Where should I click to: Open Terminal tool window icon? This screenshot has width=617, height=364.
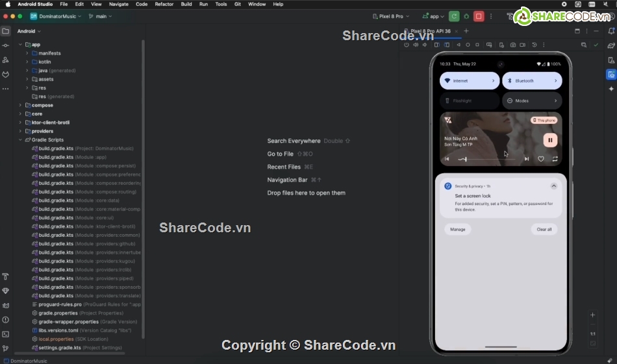coord(5,334)
